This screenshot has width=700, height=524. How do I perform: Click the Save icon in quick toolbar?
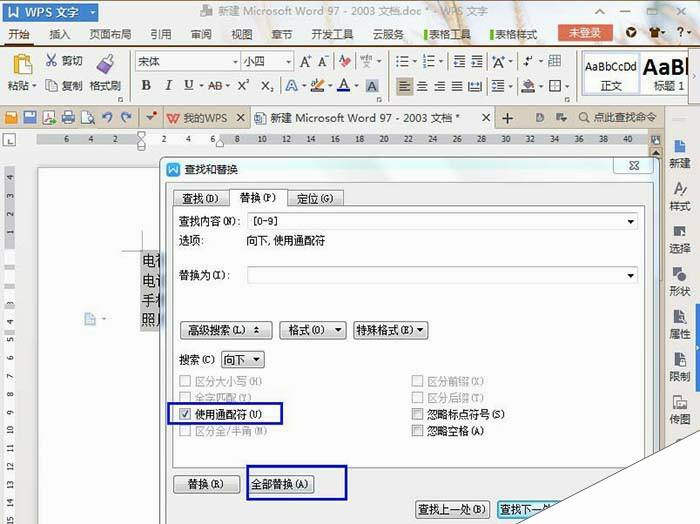pyautogui.click(x=30, y=118)
